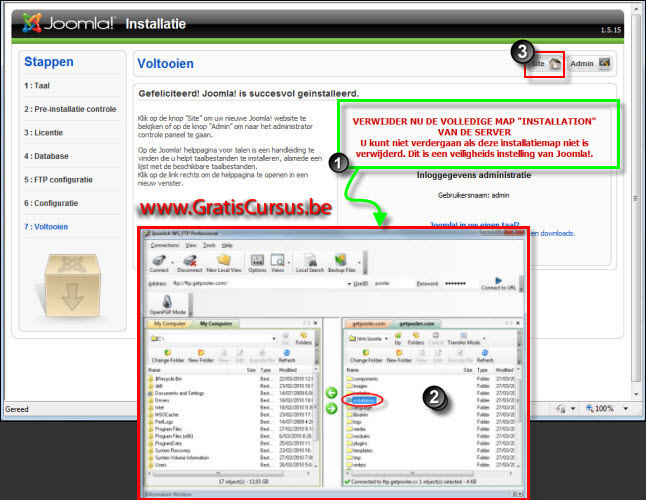646x500 pixels.
Task: Click the Backup Files toolbar icon
Action: [x=341, y=263]
